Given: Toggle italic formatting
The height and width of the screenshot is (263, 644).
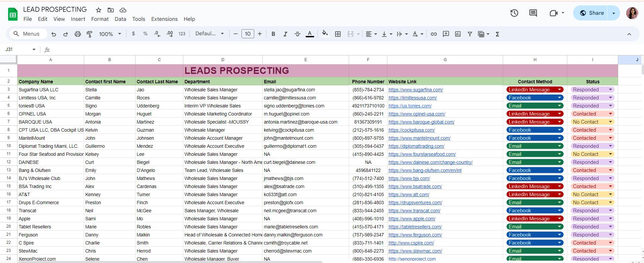Looking at the screenshot, I should point(285,34).
